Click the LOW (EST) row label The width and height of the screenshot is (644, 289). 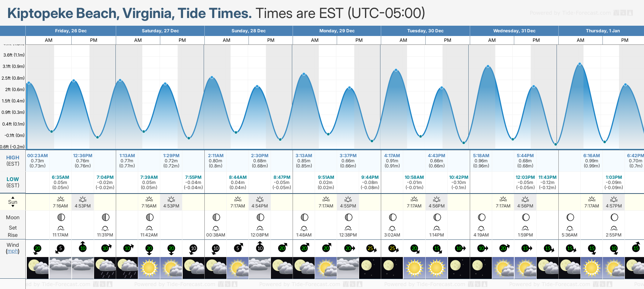click(x=12, y=182)
